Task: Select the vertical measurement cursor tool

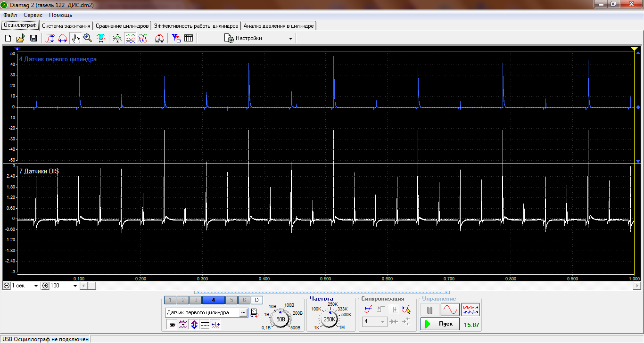Action: pos(50,38)
